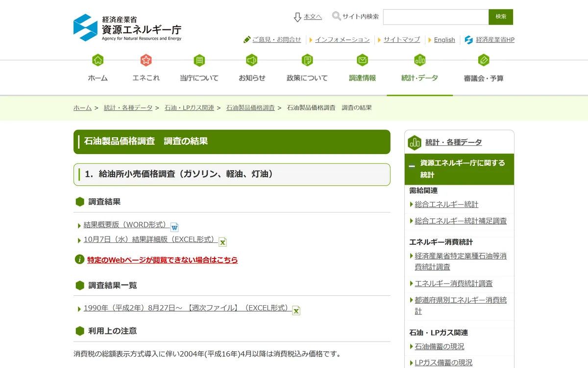Open the サイトマップ link

tap(402, 40)
